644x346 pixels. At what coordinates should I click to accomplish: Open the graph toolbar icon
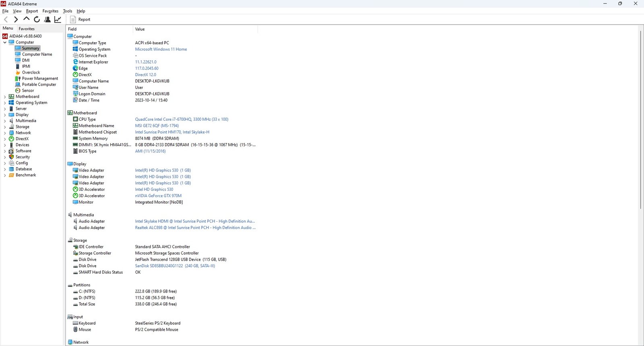click(x=58, y=19)
